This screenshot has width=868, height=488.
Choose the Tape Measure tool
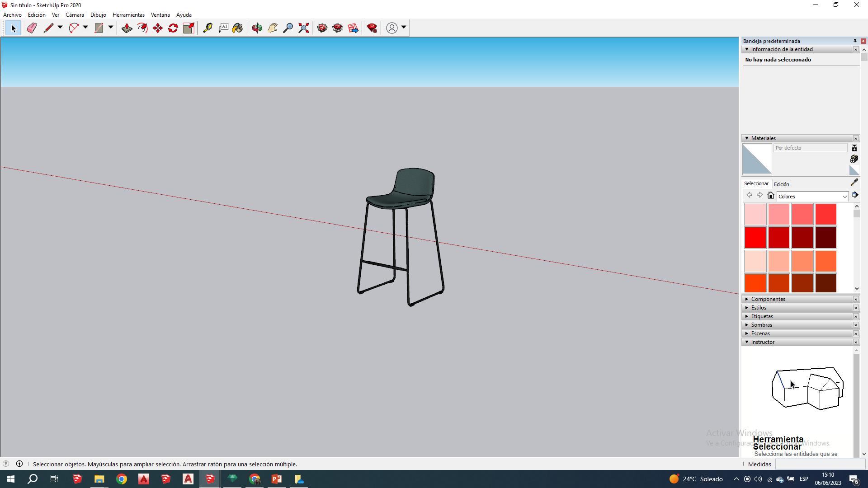coord(208,28)
